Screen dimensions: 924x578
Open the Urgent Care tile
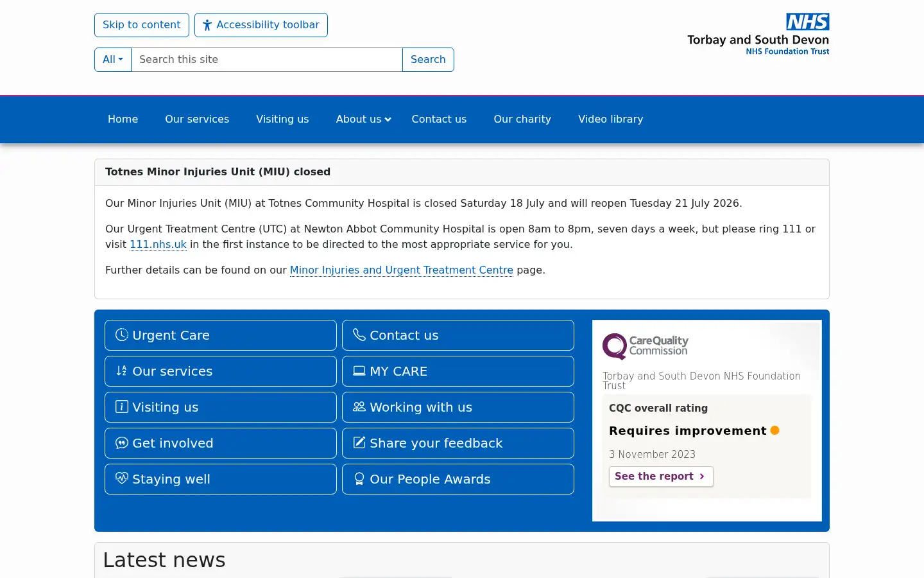pyautogui.click(x=221, y=335)
